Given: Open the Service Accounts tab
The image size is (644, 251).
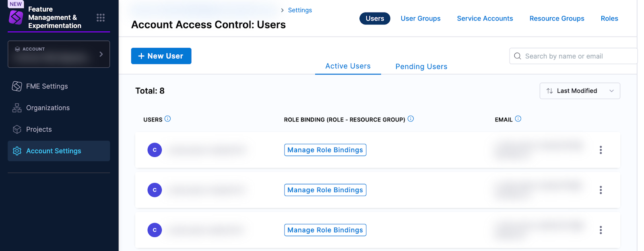Looking at the screenshot, I should click(x=485, y=19).
